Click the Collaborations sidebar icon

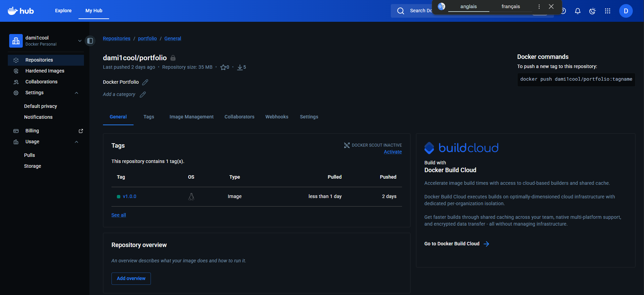(16, 82)
